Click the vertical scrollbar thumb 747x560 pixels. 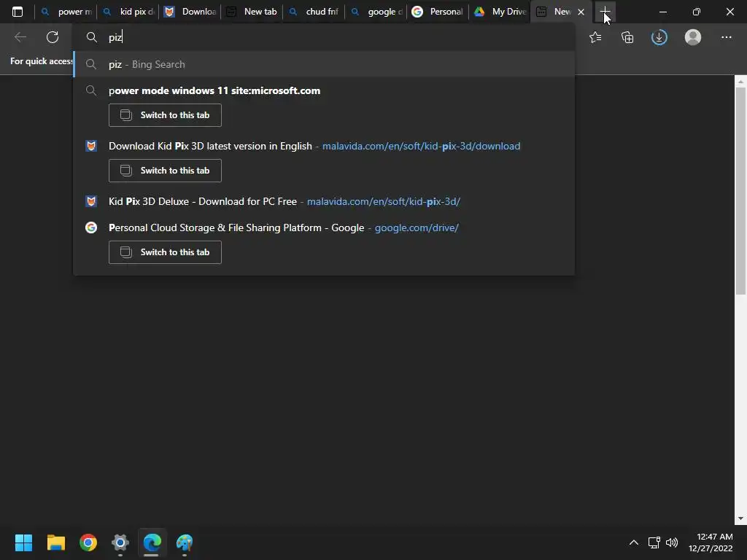(x=740, y=190)
